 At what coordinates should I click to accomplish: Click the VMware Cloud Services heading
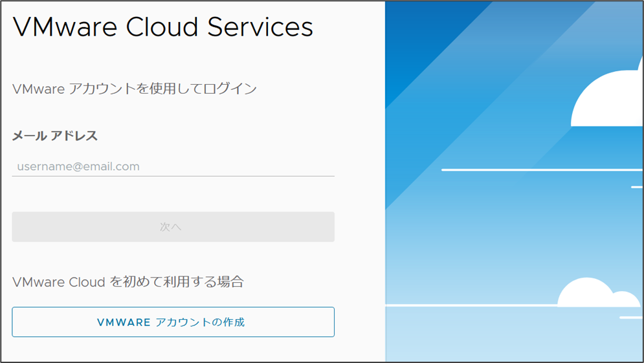click(x=162, y=27)
